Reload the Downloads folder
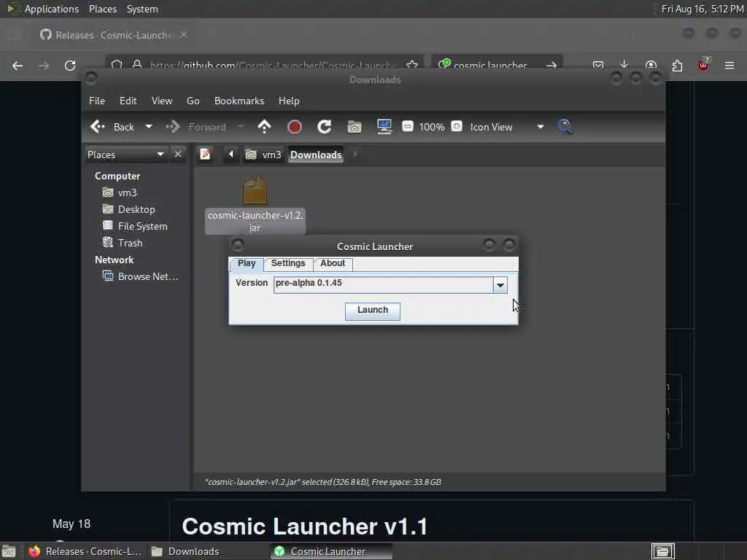Image resolution: width=747 pixels, height=560 pixels. (x=325, y=127)
